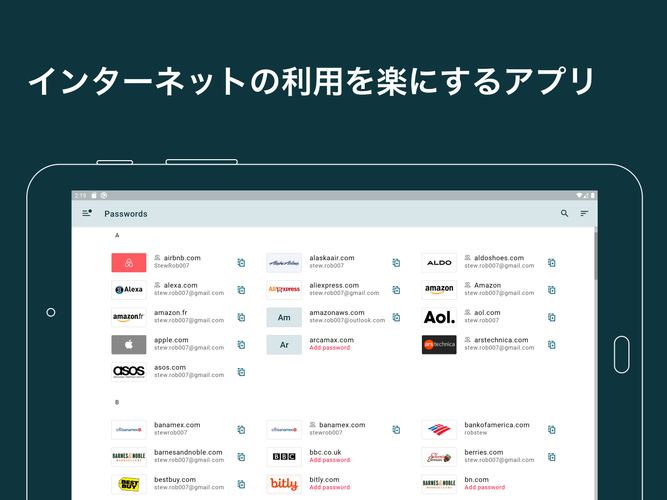Open the bestbuy.com entry text
667x500 pixels.
[x=189, y=483]
